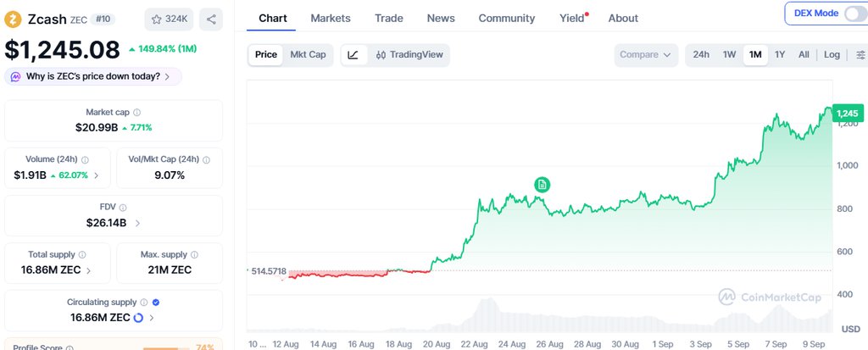Add Zcash to watchlist with star button
Image resolution: width=868 pixels, height=350 pixels.
169,19
